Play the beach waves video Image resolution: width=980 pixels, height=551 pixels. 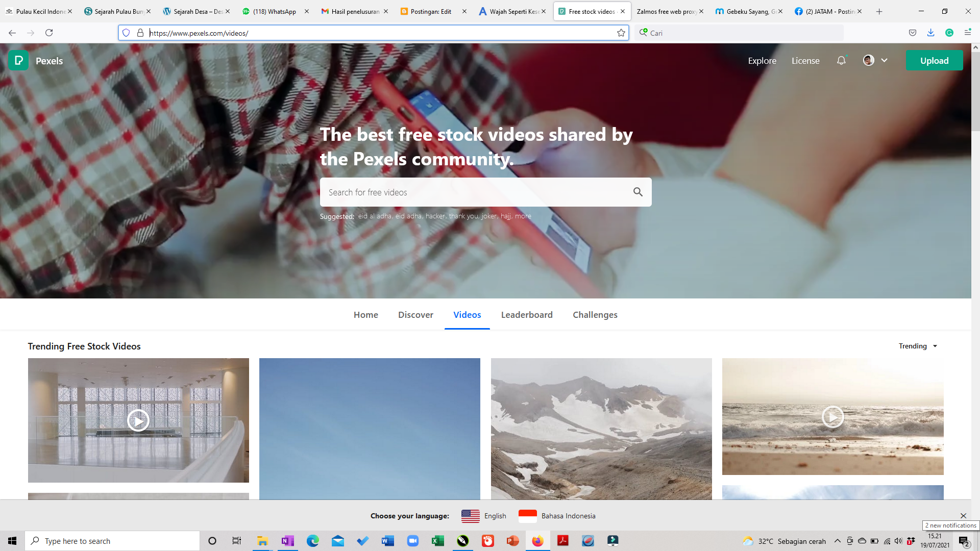tap(832, 417)
